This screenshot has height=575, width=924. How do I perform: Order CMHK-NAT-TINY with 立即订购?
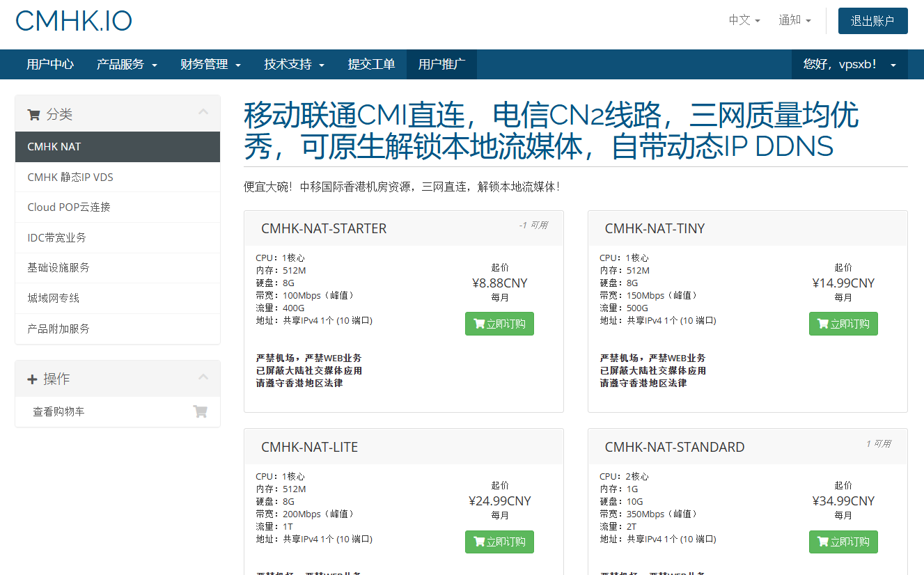(843, 324)
